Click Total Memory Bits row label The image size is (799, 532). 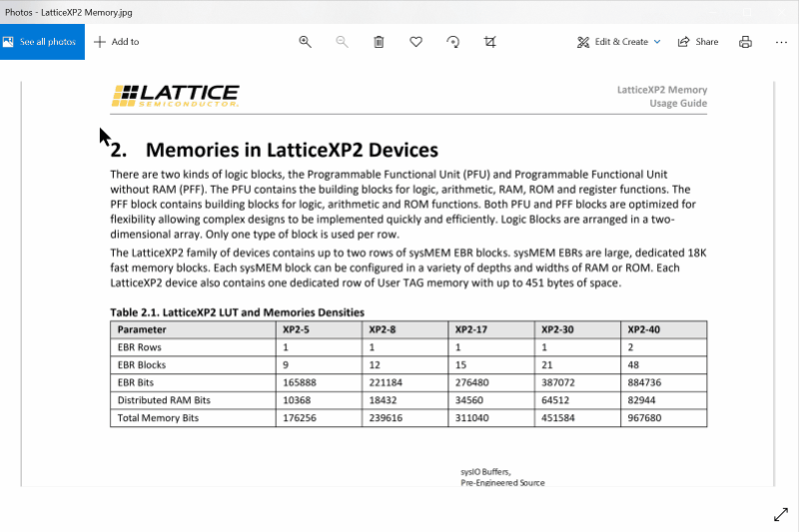click(158, 418)
